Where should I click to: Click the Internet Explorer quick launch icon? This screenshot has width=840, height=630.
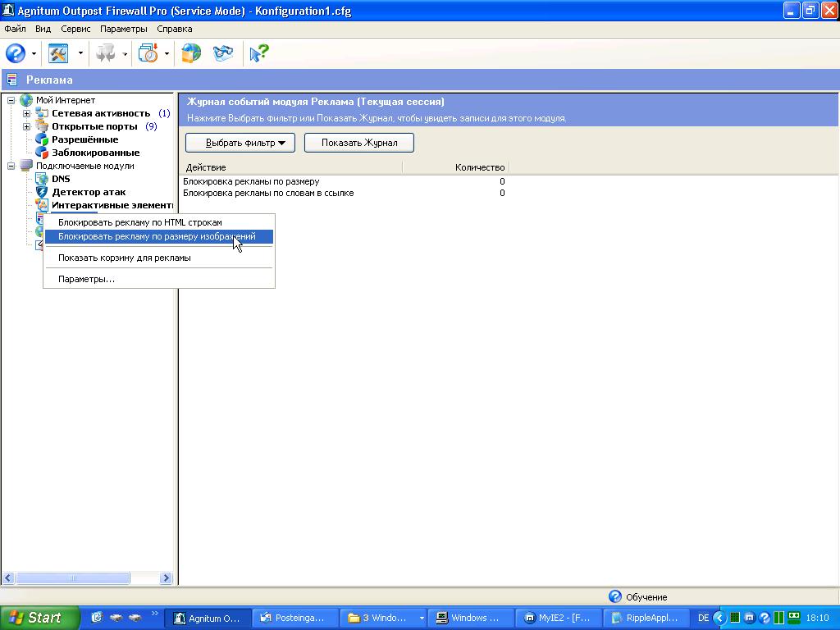click(x=97, y=618)
